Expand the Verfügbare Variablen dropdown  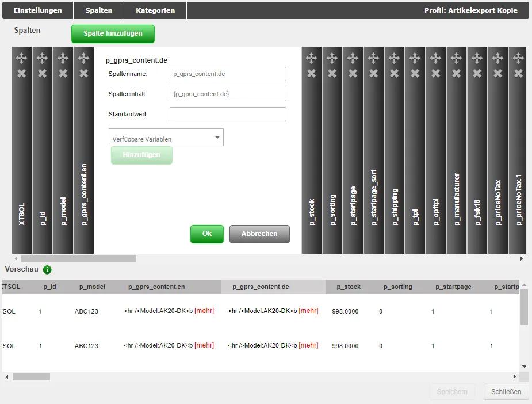(x=166, y=138)
